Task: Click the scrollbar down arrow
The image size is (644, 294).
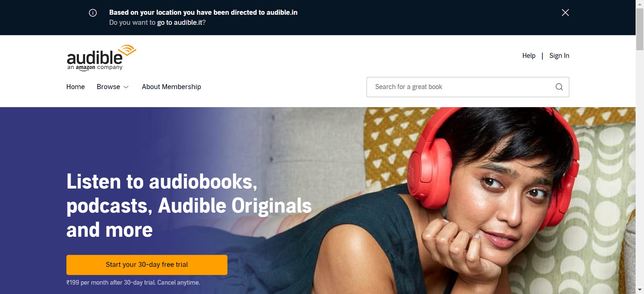Action: 640,290
